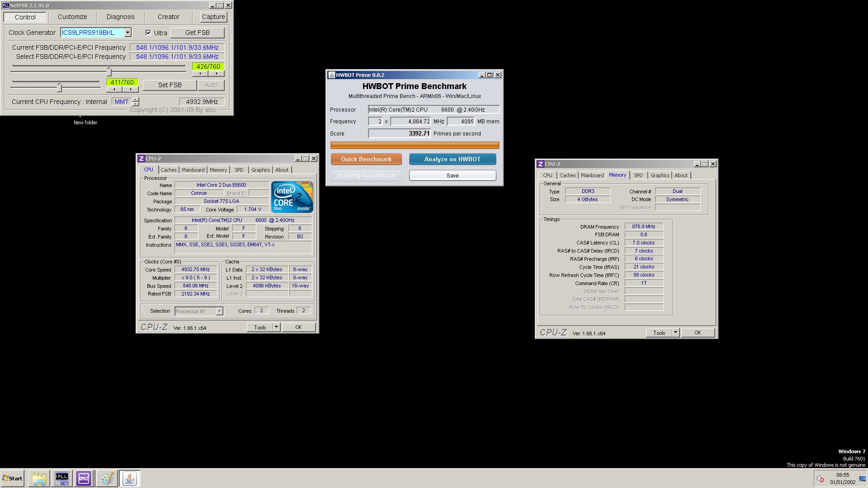
Task: Open the Customize tab in SetFSB
Action: tap(72, 17)
